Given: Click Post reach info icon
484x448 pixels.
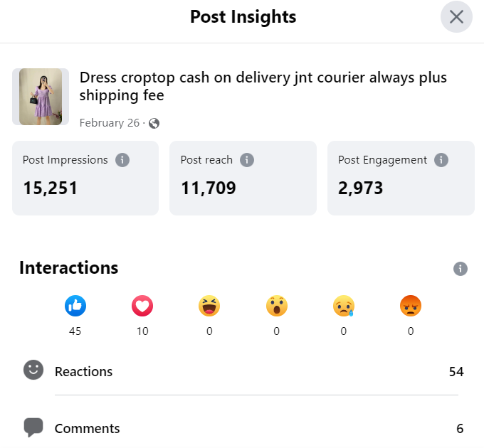Looking at the screenshot, I should click(x=247, y=160).
